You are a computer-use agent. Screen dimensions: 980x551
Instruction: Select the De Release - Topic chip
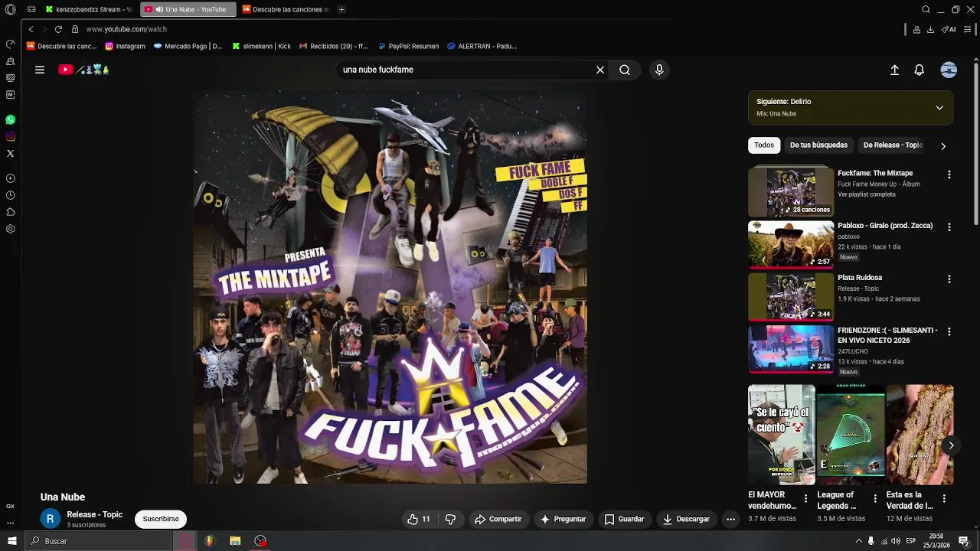click(x=893, y=145)
